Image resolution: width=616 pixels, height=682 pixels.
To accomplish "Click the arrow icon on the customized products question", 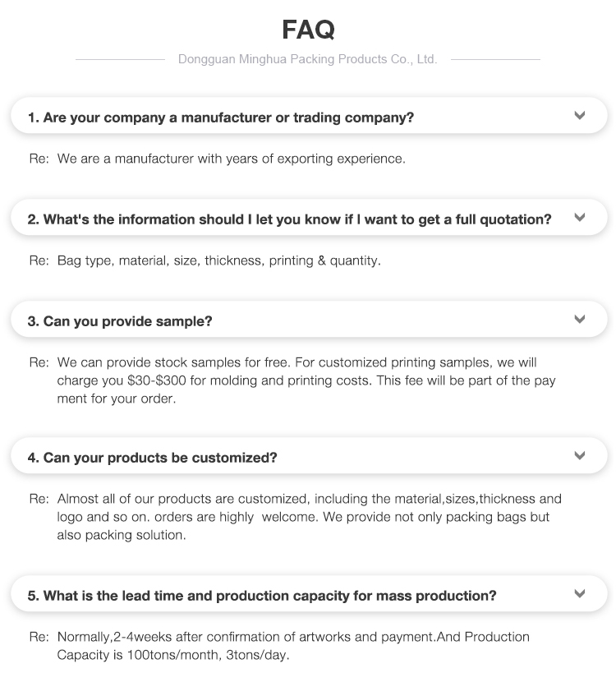I will coord(580,456).
